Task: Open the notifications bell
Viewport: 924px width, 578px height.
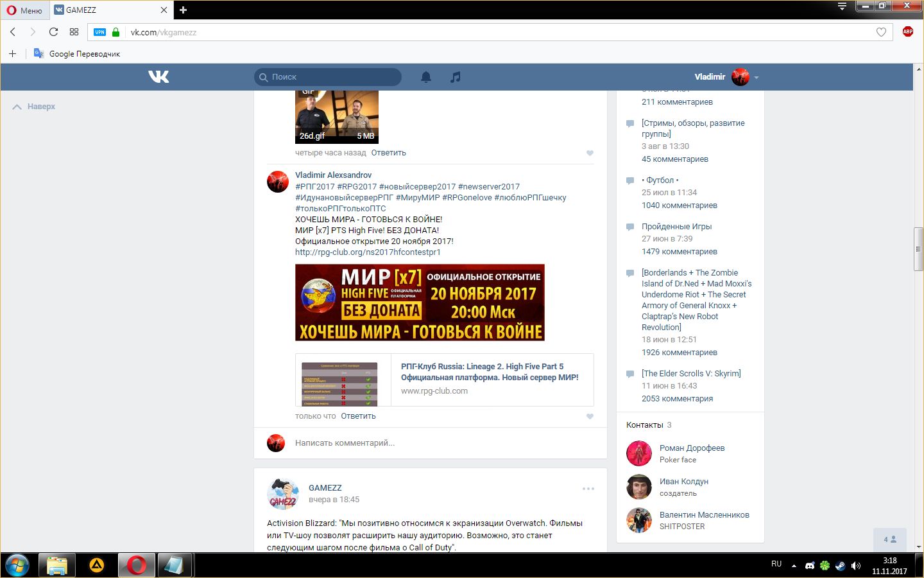Action: pyautogui.click(x=426, y=77)
